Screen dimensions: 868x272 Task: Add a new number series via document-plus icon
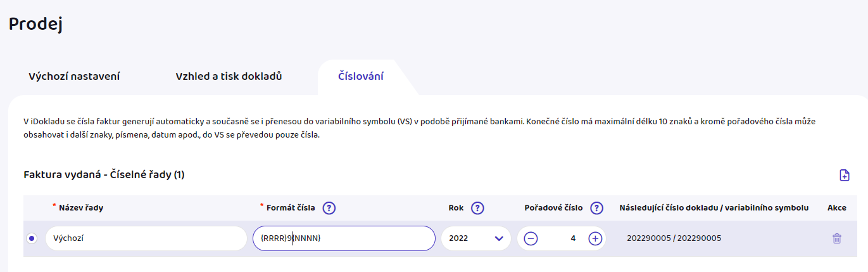(x=844, y=176)
